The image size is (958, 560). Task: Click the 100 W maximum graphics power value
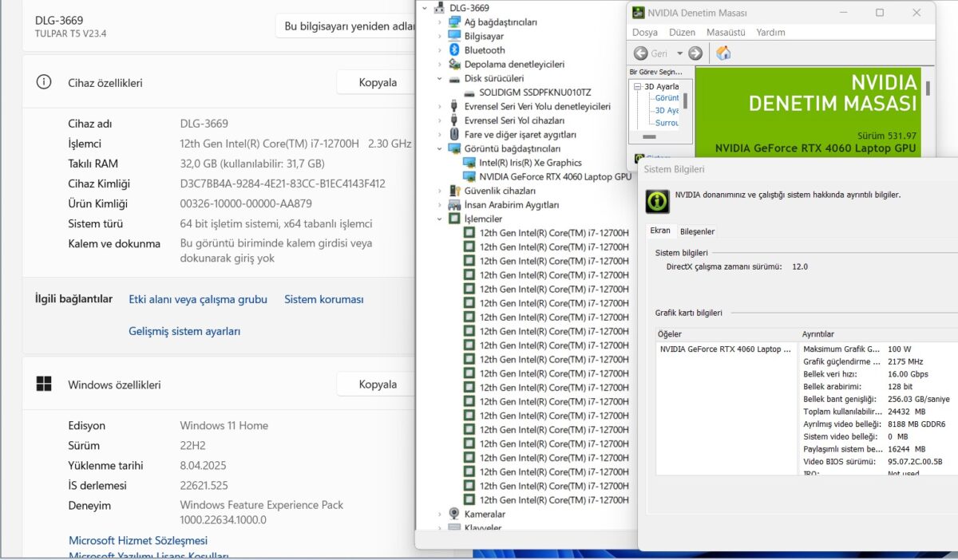point(900,349)
